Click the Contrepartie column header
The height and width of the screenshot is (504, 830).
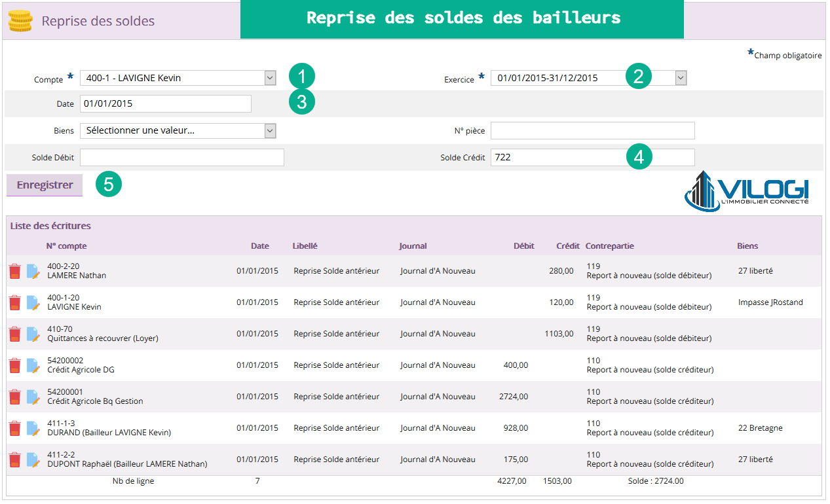click(x=610, y=246)
